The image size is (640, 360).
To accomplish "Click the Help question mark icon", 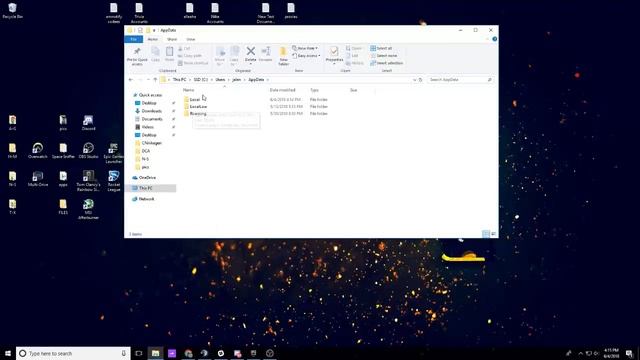I will tap(494, 39).
